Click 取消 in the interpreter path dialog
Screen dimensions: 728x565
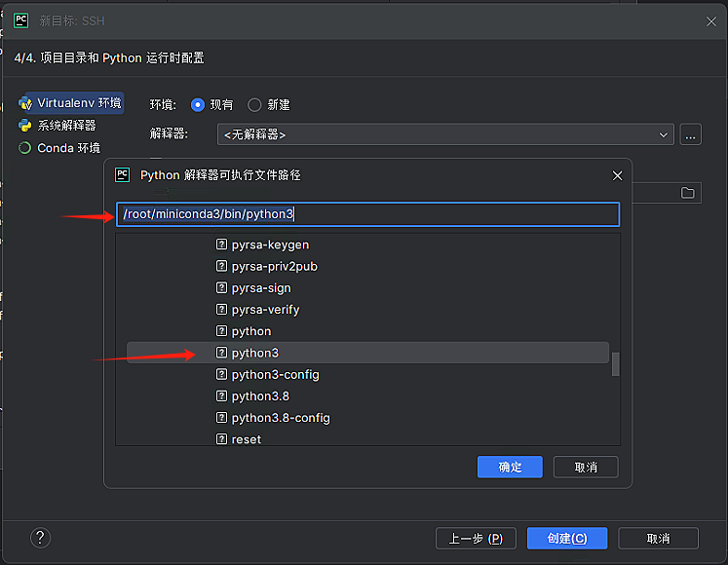(586, 467)
